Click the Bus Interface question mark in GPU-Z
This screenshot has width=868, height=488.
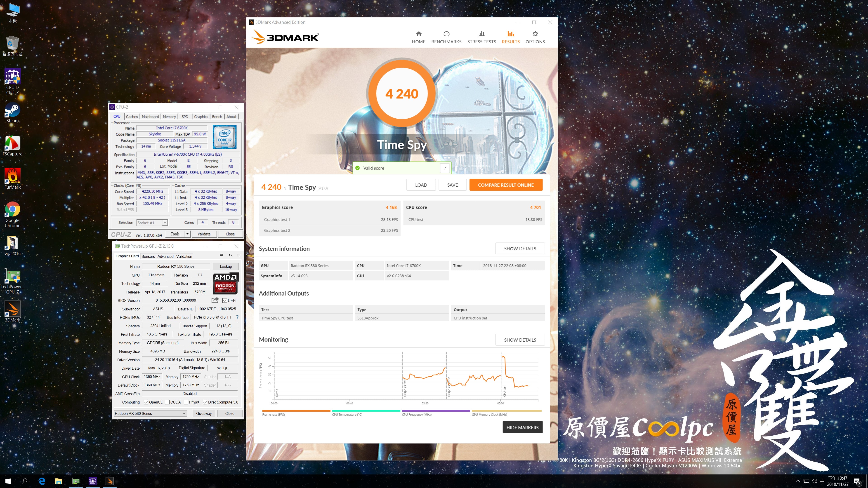237,317
